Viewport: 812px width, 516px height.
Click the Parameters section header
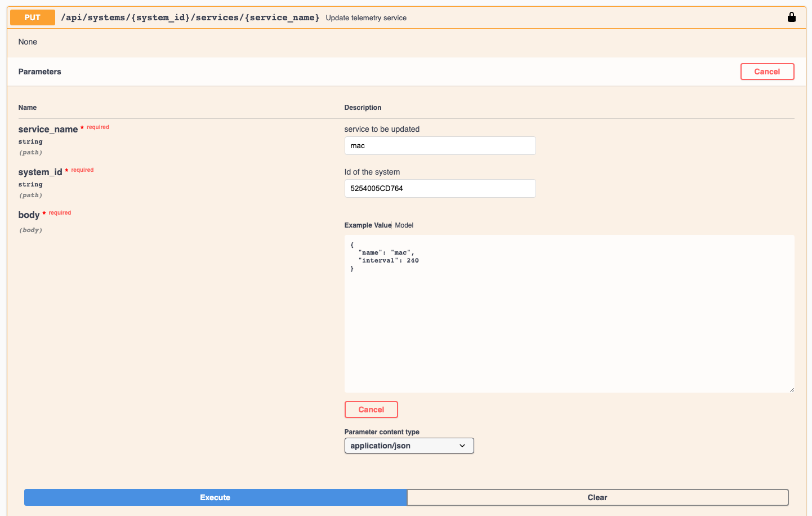pyautogui.click(x=39, y=72)
